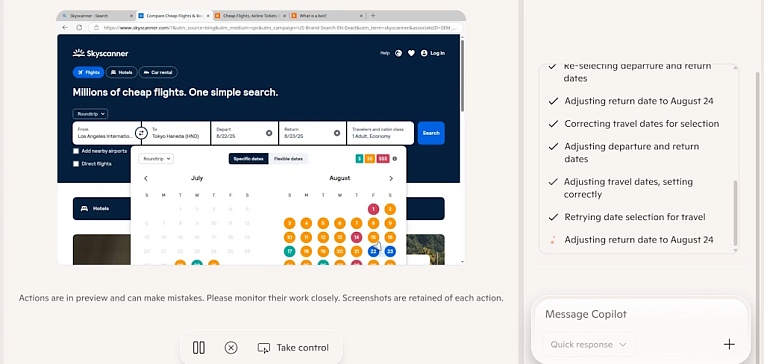Clear the Return date field
The height and width of the screenshot is (364, 764).
tap(337, 133)
